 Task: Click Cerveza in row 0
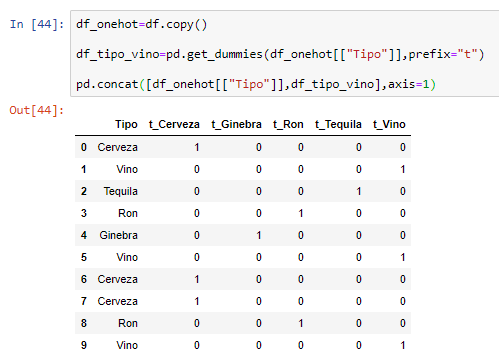point(117,147)
